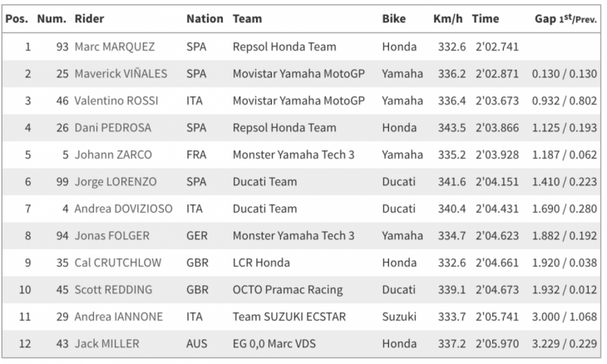The height and width of the screenshot is (364, 607).
Task: Click OCTO Pramac Racing team
Action: click(284, 290)
